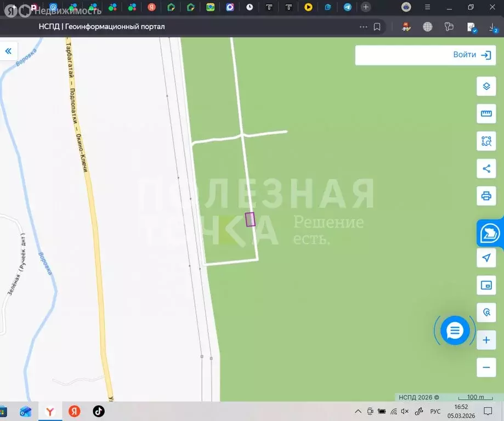504x421 pixels.
Task: Select the ruler measurement tool
Action: 486,113
